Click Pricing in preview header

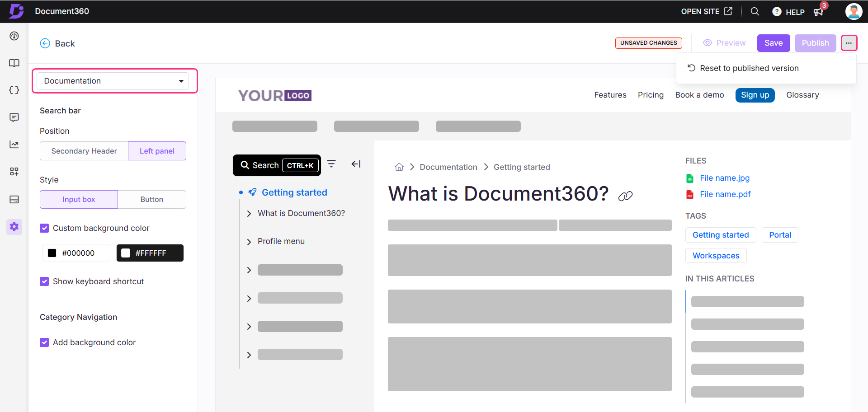[x=651, y=95]
